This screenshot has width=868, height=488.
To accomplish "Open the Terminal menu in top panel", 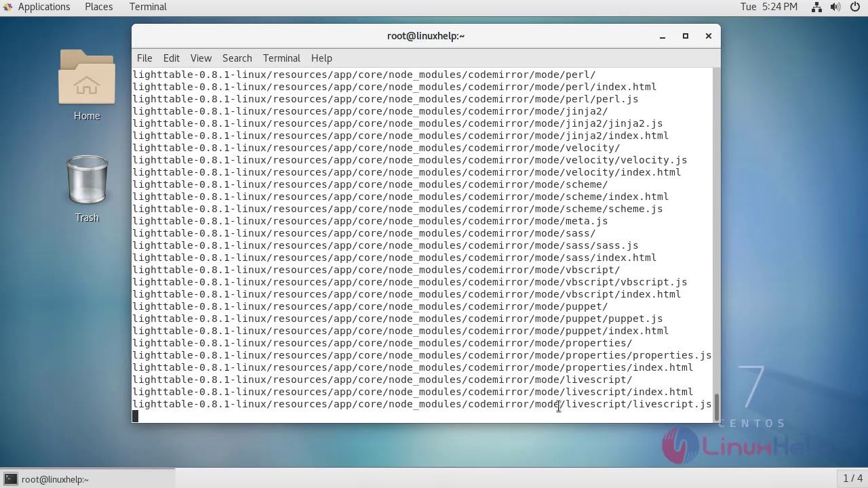I will coord(148,7).
